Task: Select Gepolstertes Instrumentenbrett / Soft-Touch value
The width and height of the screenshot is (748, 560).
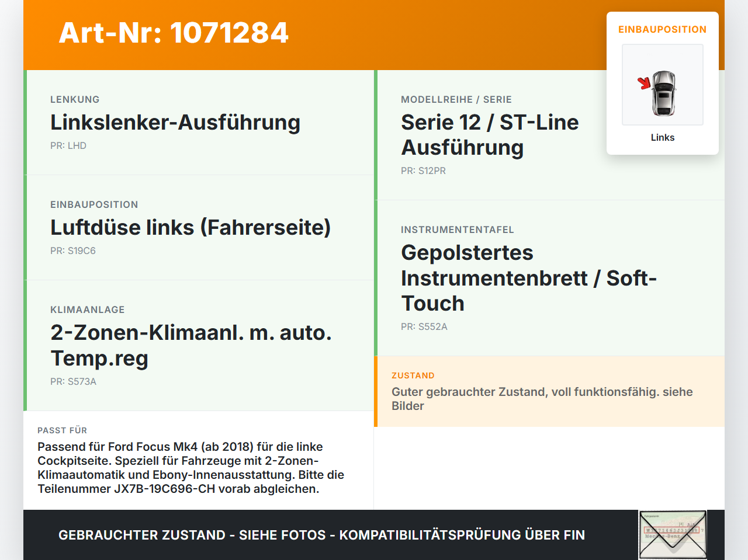Action: (529, 278)
